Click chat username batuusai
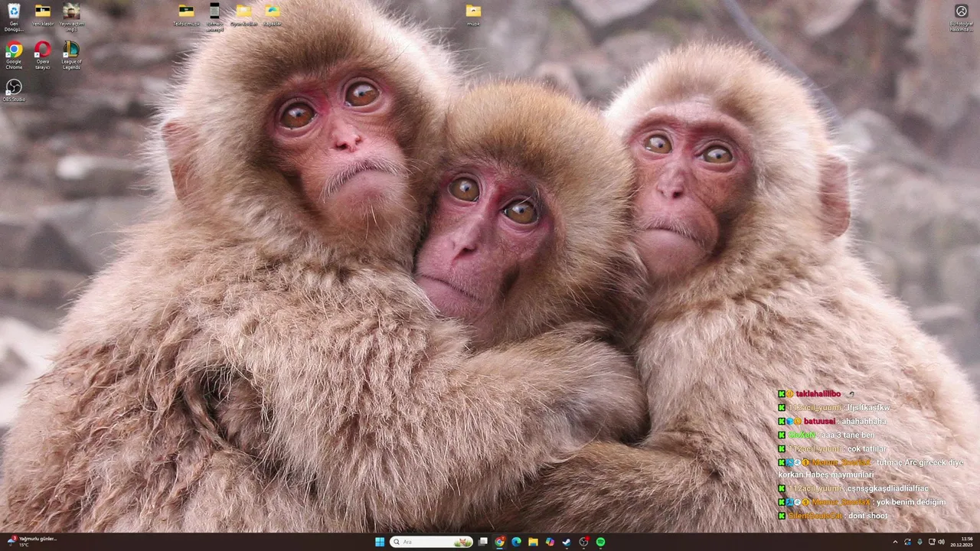Screen dimensions: 980x551 [819, 422]
